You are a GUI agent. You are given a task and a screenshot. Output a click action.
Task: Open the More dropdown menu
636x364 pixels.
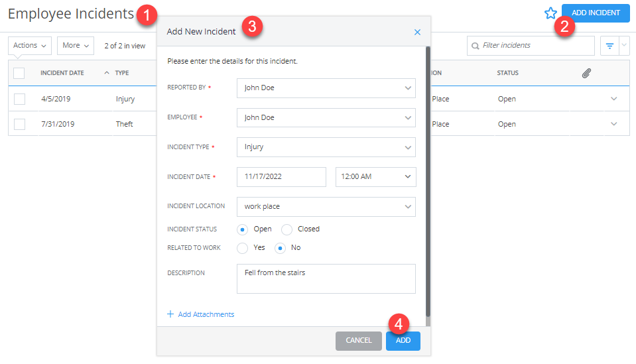(x=76, y=45)
